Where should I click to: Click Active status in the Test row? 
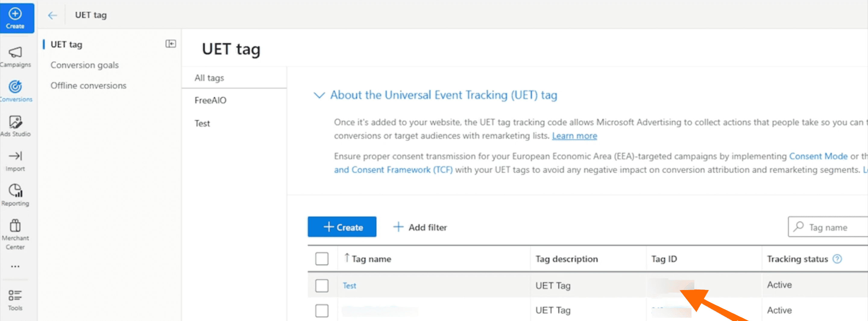point(779,285)
